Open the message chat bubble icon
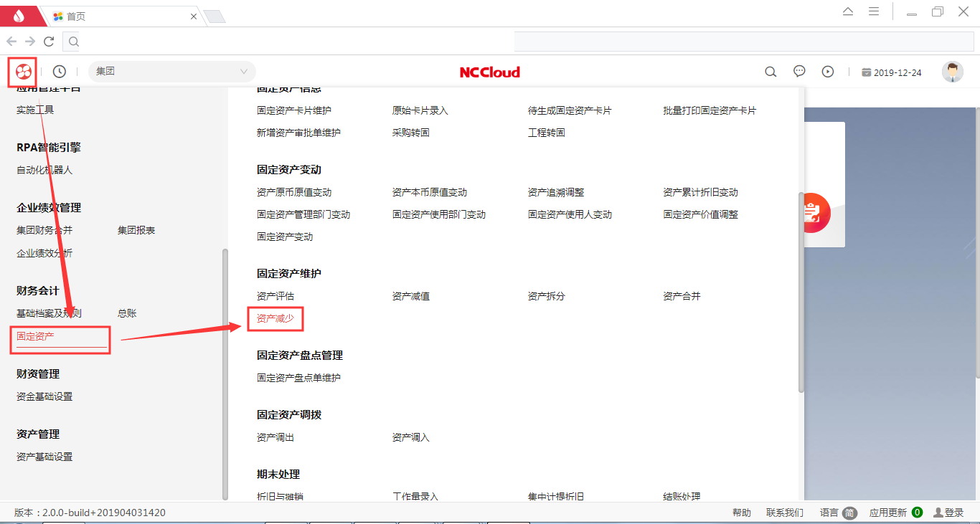Image resolution: width=980 pixels, height=524 pixels. pyautogui.click(x=799, y=72)
